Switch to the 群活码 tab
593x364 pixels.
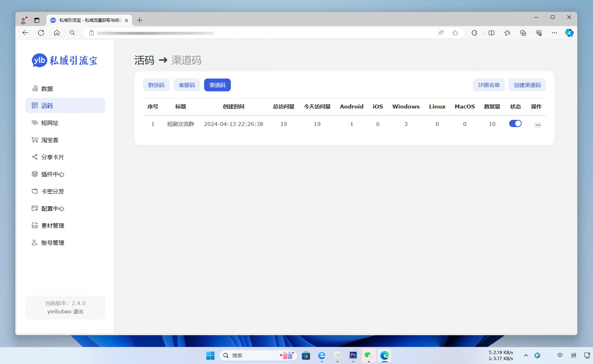tap(156, 85)
